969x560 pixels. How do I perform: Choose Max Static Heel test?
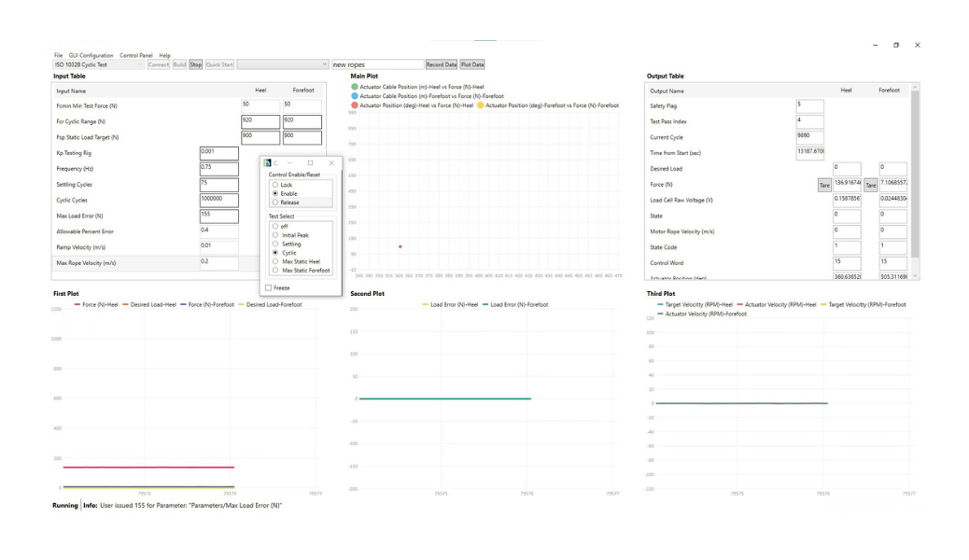pyautogui.click(x=296, y=261)
